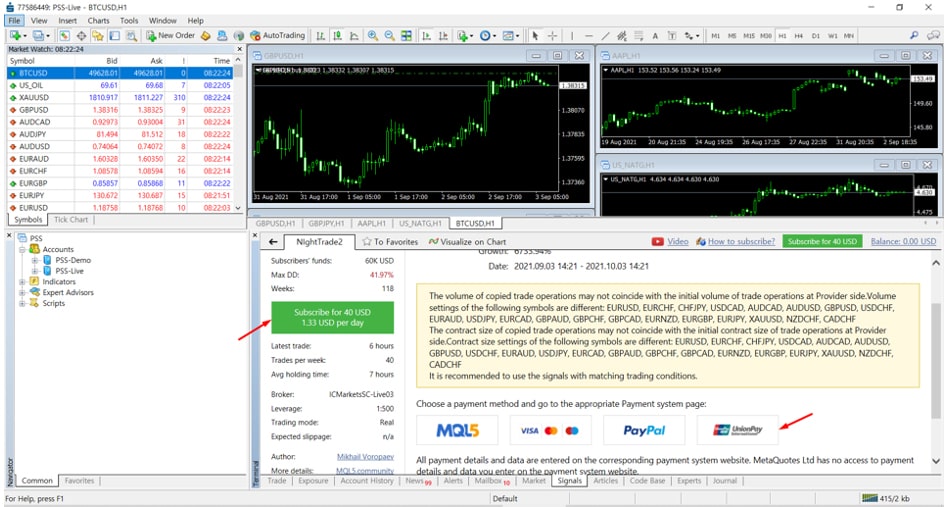Open the Periods clock dropdown
944x507 pixels.
tap(487, 36)
